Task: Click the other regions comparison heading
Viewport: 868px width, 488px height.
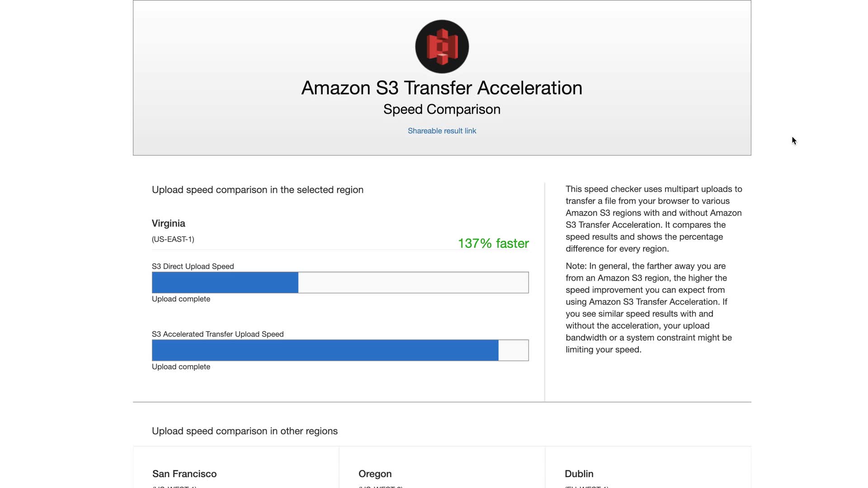Action: [x=245, y=431]
